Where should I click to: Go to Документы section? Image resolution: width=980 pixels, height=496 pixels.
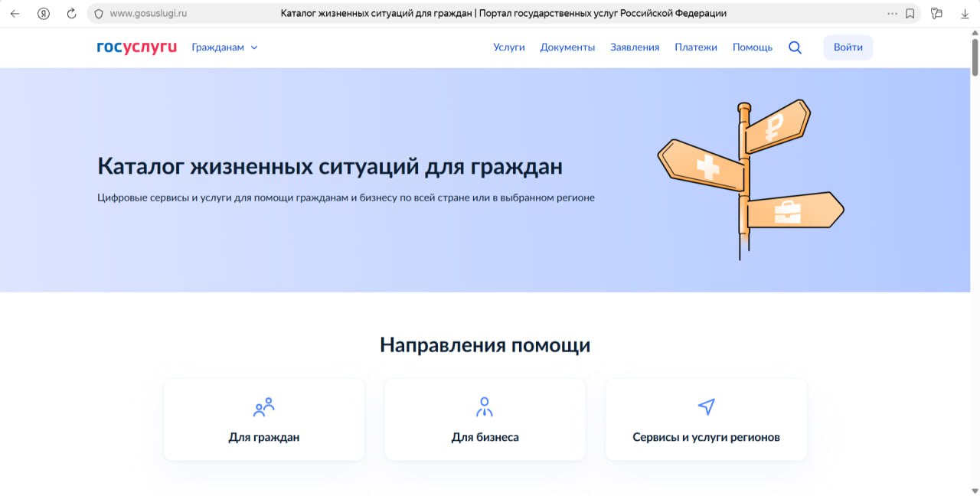[567, 47]
